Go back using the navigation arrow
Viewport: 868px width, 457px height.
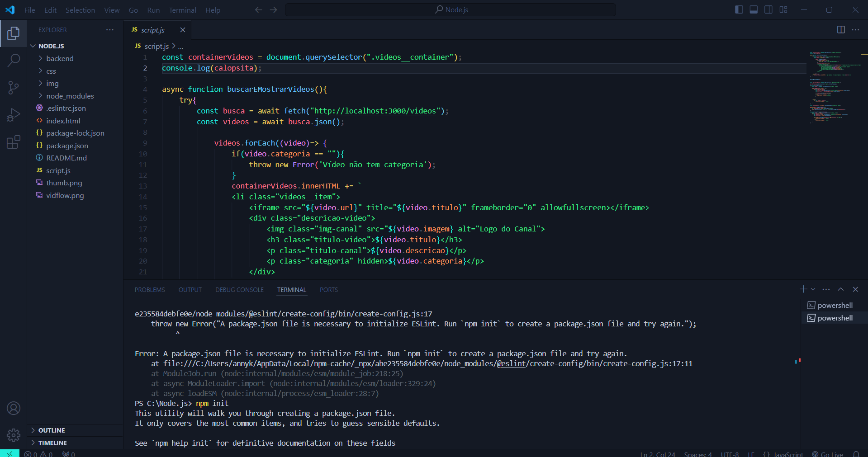[258, 9]
